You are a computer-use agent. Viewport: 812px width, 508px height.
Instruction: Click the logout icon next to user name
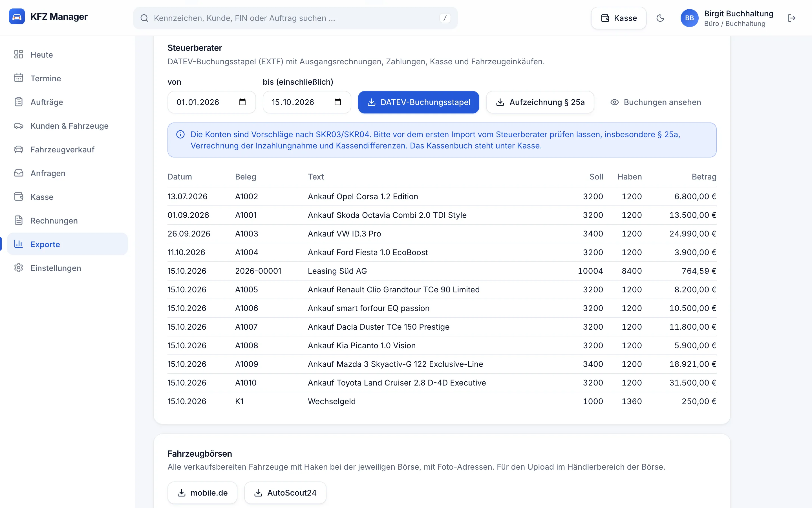[x=791, y=18]
